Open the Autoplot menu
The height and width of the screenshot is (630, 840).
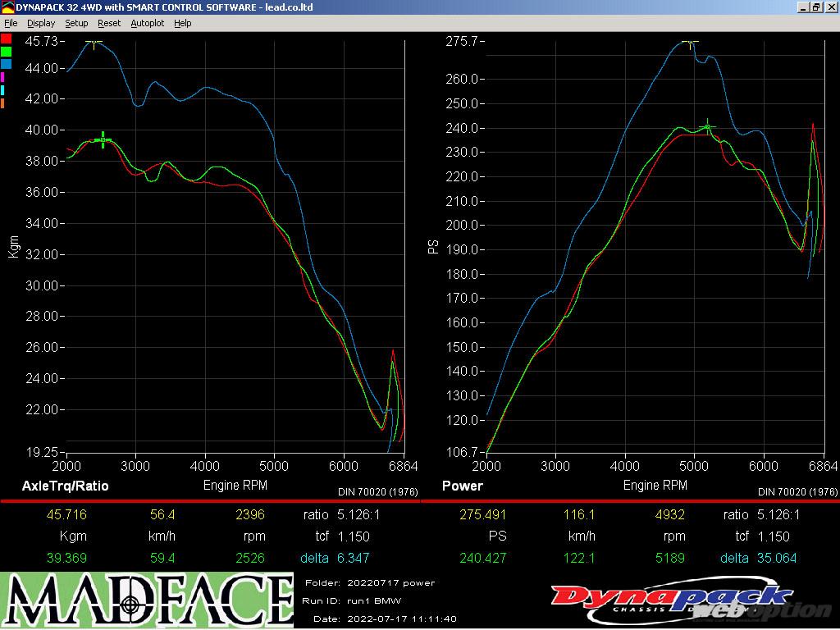click(x=148, y=23)
